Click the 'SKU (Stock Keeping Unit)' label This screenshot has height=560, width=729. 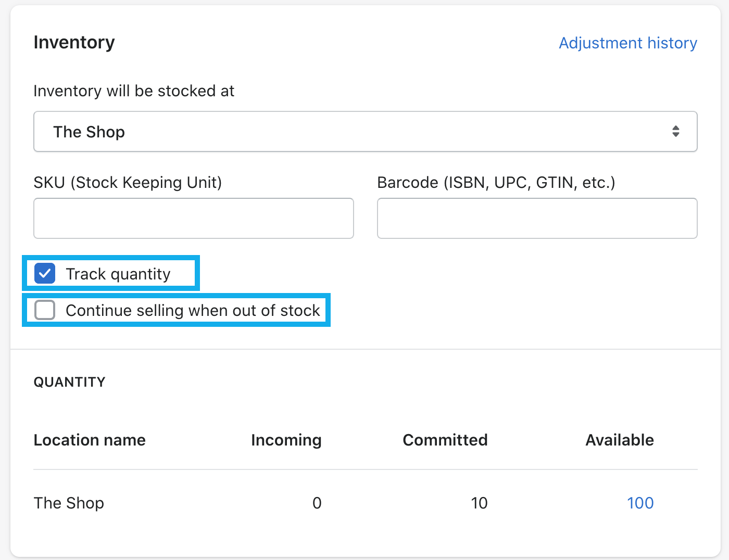[128, 183]
